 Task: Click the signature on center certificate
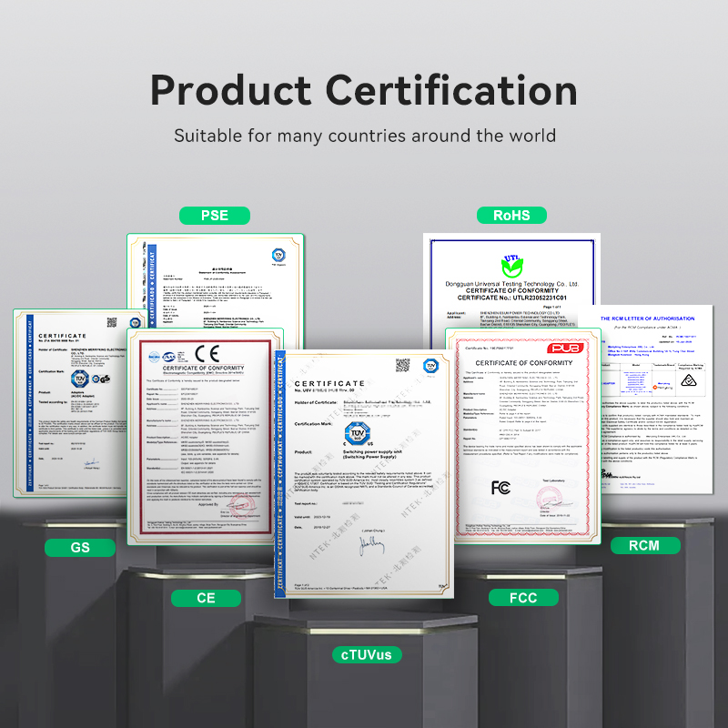coord(371,544)
